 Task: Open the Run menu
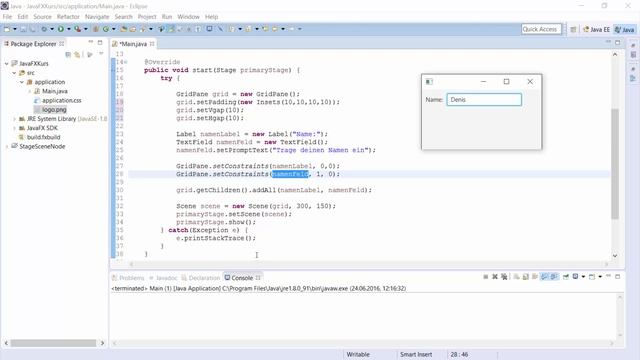coord(167,17)
